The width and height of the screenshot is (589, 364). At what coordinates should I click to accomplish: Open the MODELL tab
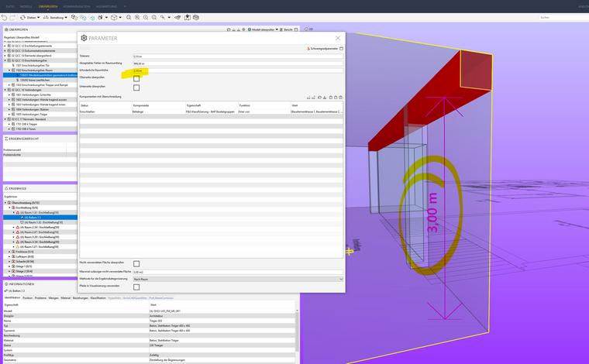tap(26, 6)
